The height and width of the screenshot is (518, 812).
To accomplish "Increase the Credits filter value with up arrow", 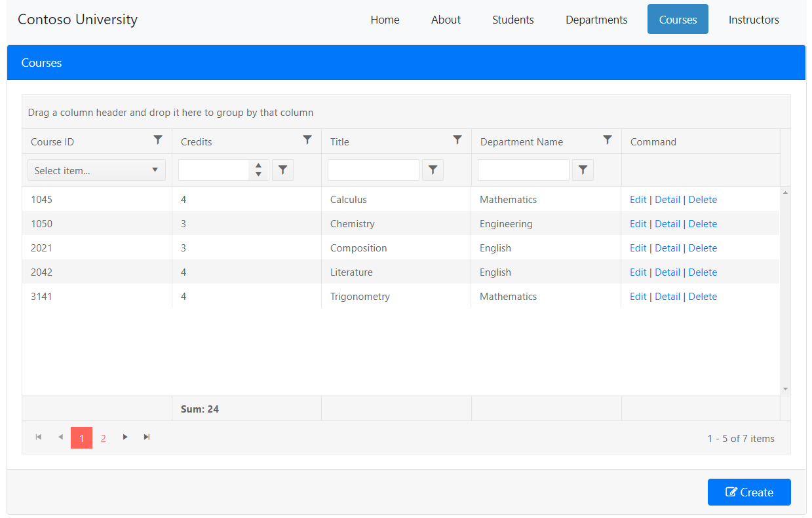I will (x=259, y=166).
